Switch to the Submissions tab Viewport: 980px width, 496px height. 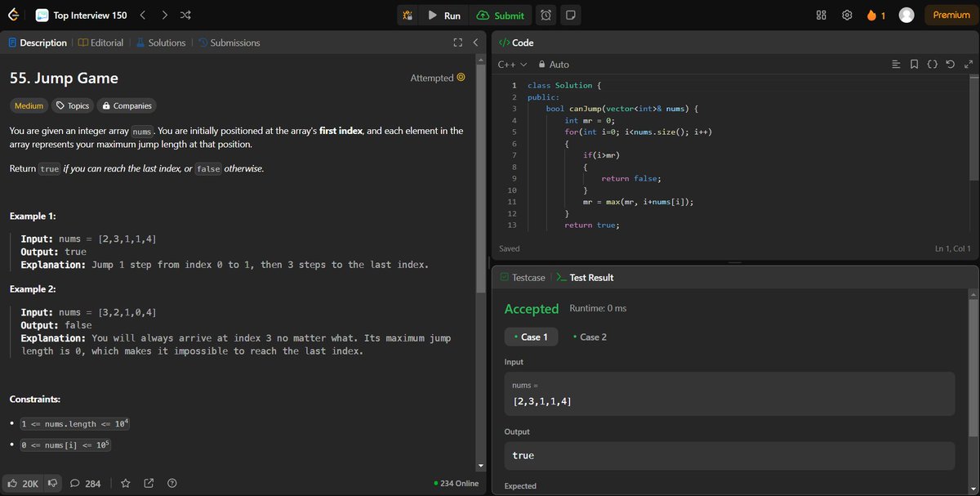(x=229, y=42)
